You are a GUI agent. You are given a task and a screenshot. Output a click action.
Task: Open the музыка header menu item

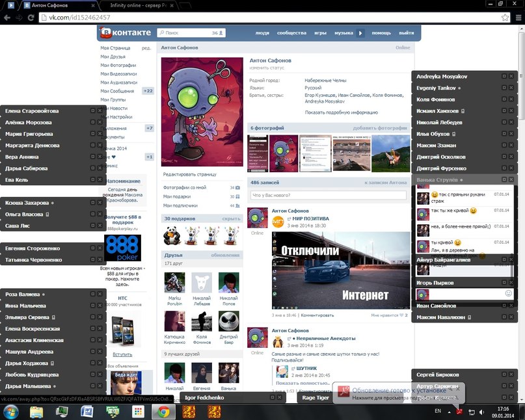(x=344, y=33)
